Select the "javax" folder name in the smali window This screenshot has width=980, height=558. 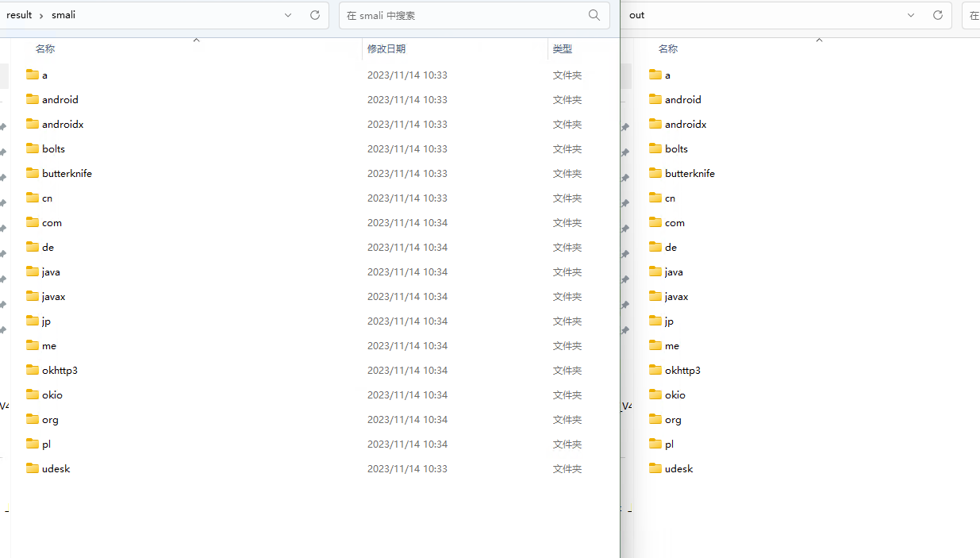coord(54,297)
